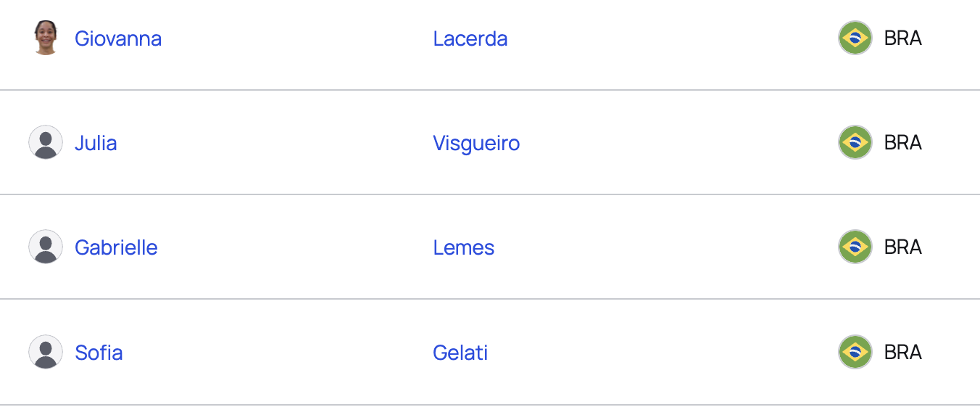Click the Brazil flag in Julia's row
This screenshot has width=980, height=415.
click(855, 142)
